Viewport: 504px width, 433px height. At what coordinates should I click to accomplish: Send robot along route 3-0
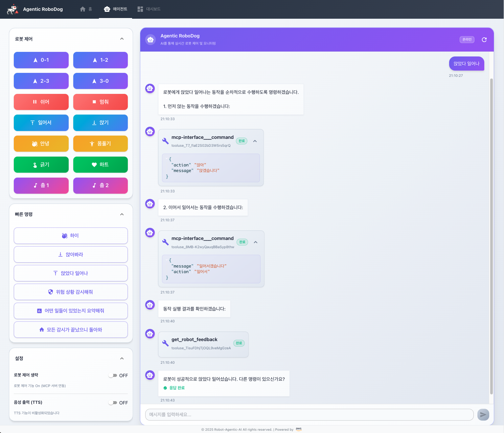[x=101, y=81]
